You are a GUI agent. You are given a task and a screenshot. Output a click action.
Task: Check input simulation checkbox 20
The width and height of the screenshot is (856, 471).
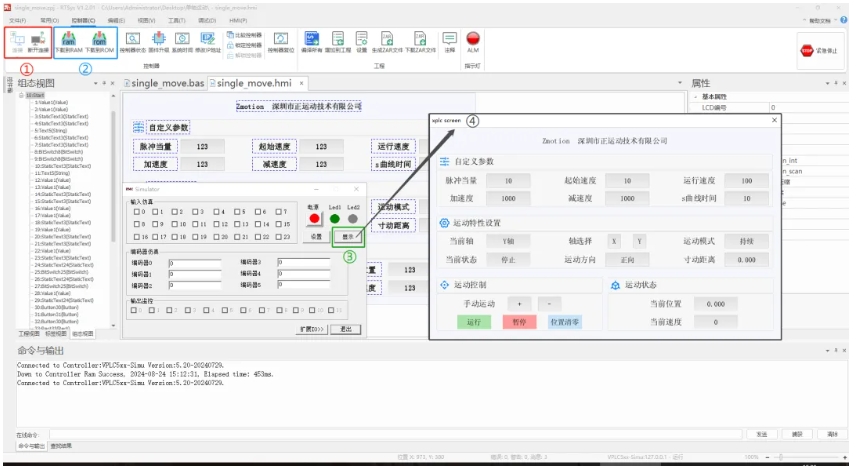coord(216,237)
